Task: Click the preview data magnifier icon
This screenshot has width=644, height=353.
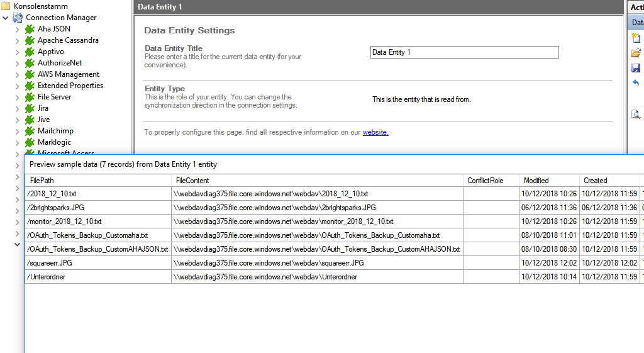Action: click(x=636, y=114)
